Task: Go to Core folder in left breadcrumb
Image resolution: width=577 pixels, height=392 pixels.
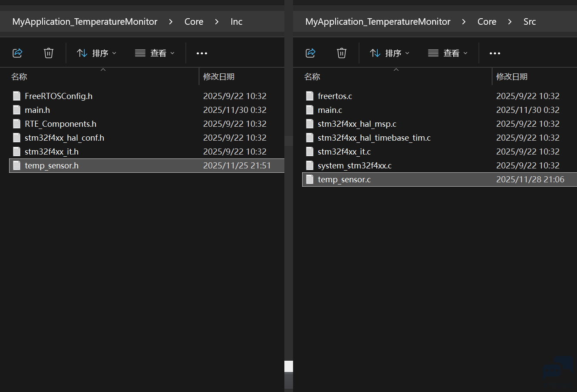Action: pos(194,22)
